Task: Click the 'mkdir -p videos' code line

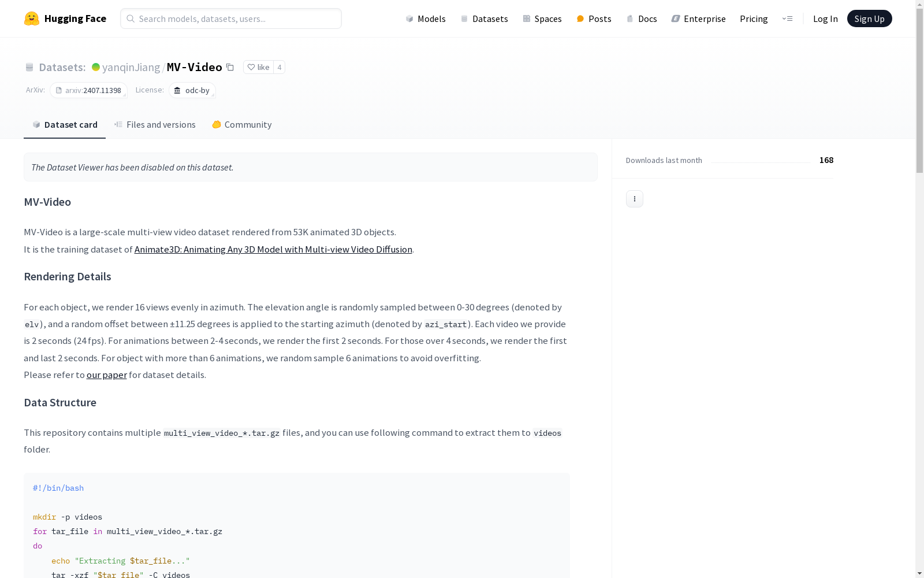Action: 68,517
